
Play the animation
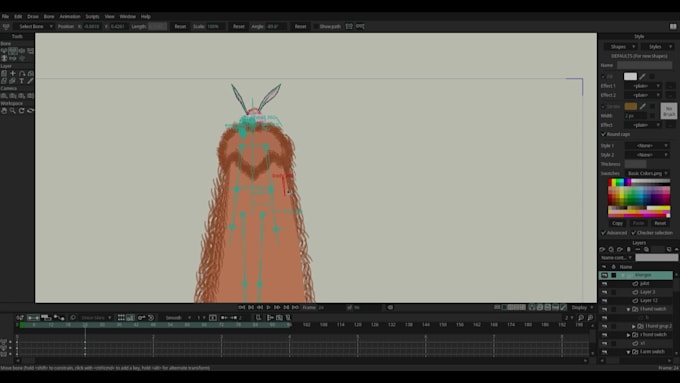click(268, 307)
